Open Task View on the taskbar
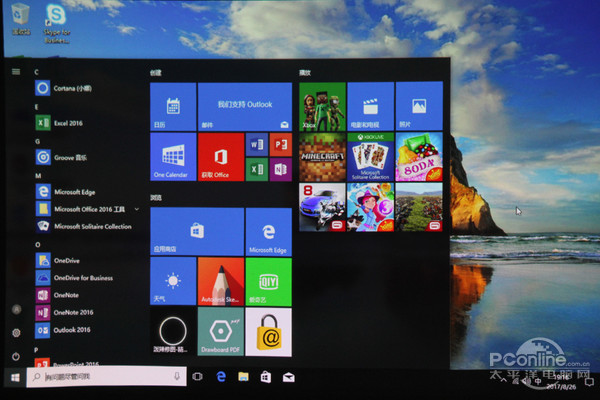Screen dimensions: 600x400 [x=197, y=377]
